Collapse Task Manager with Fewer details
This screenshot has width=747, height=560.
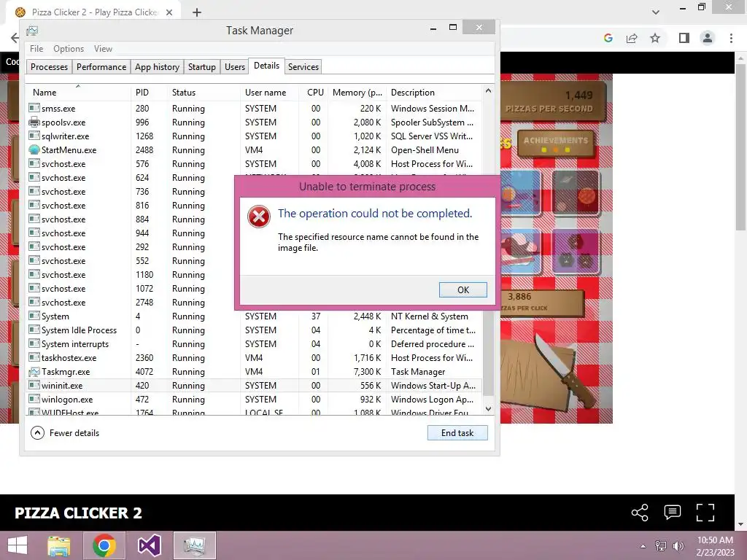click(65, 433)
